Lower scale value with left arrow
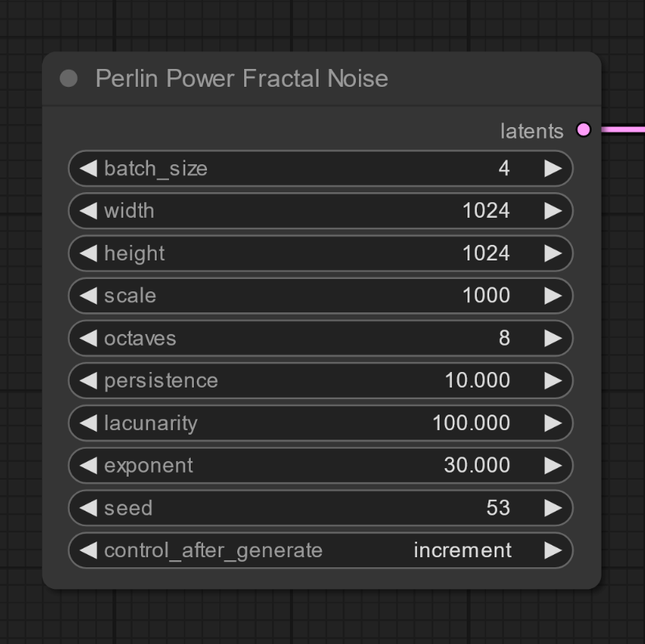This screenshot has height=644, width=645. [88, 295]
